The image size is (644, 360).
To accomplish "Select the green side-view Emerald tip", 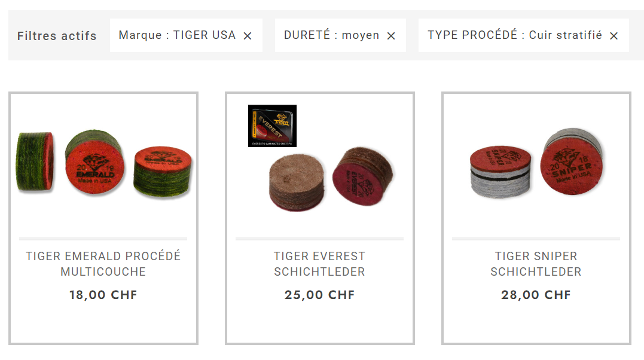I will [x=35, y=161].
